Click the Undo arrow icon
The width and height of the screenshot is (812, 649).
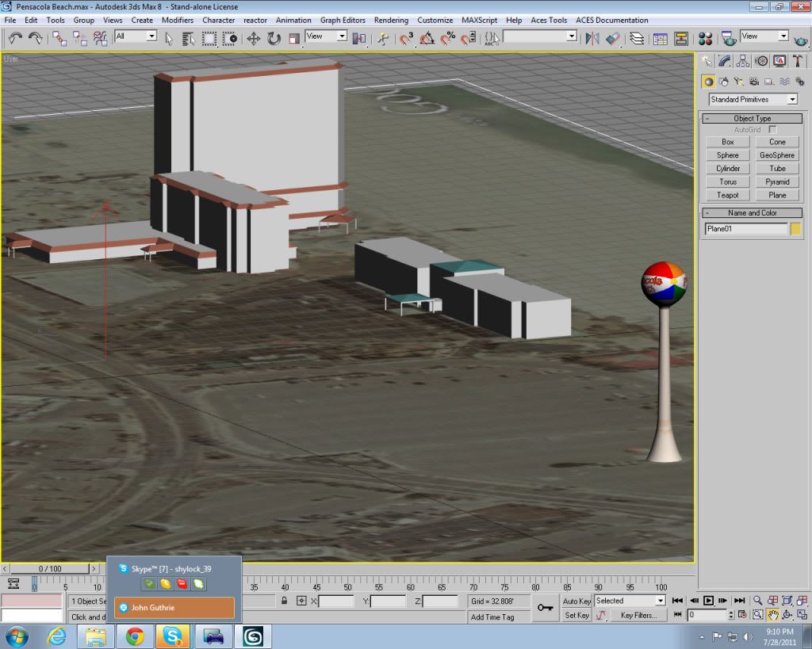point(15,38)
